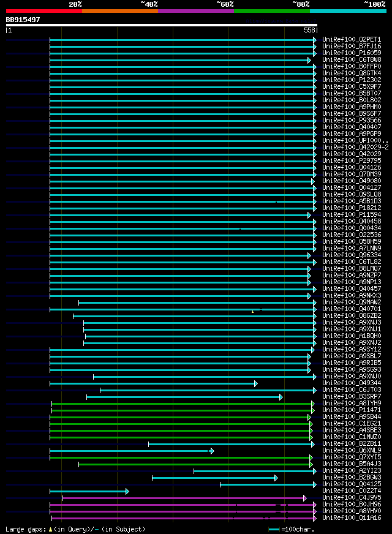The image size is (392, 534).
Task: Click the cyan scale bar beside =100char.
Action: tap(274, 530)
